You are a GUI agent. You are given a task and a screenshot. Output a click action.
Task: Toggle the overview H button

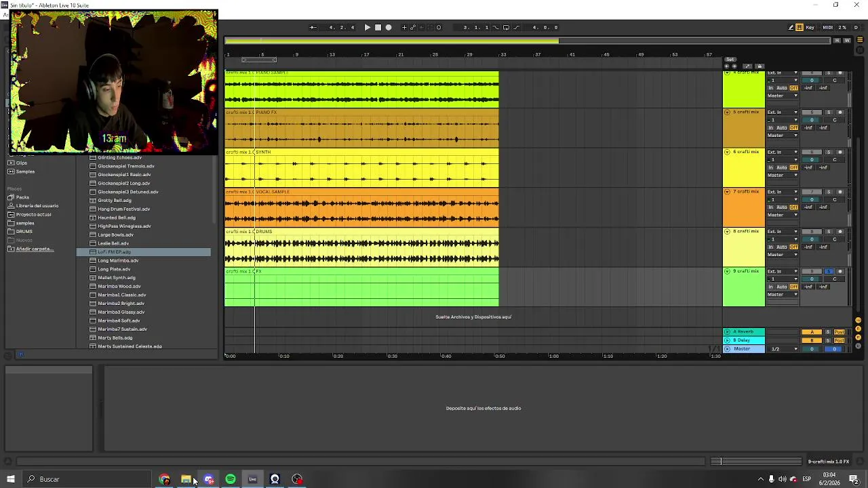click(837, 41)
